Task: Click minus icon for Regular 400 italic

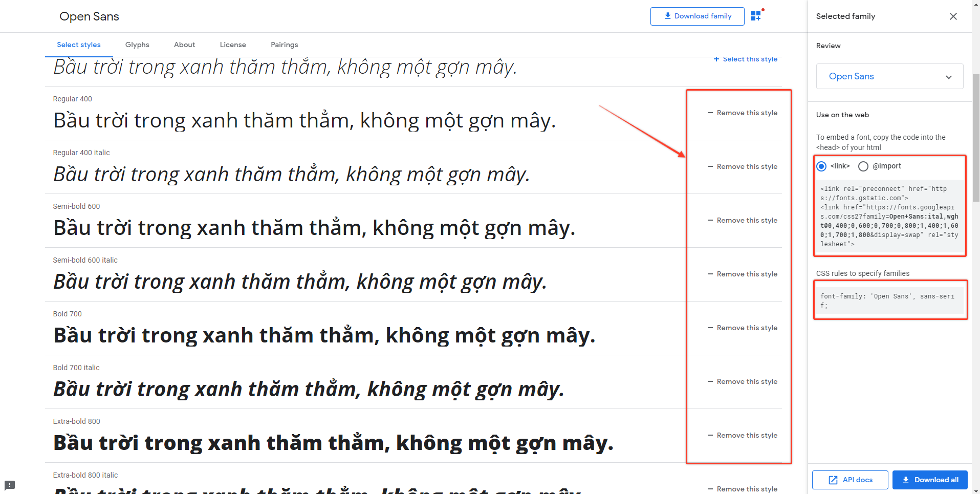Action: 710,166
